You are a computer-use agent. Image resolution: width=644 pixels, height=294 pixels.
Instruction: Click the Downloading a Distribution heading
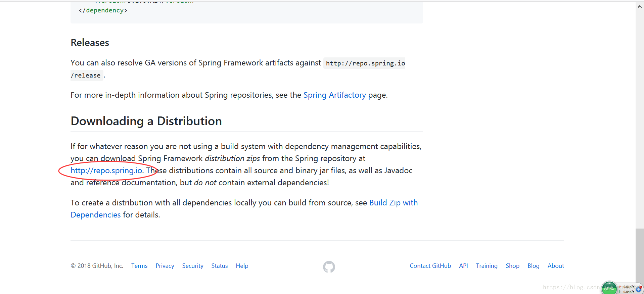pos(146,121)
